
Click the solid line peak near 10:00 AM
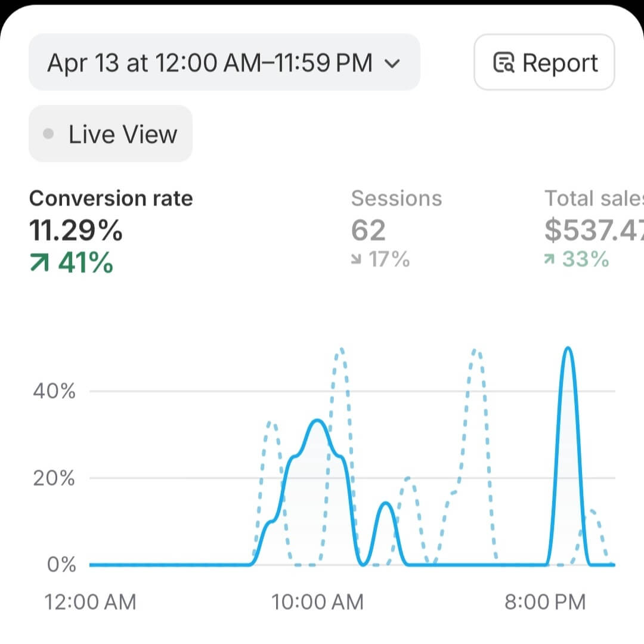(x=317, y=420)
